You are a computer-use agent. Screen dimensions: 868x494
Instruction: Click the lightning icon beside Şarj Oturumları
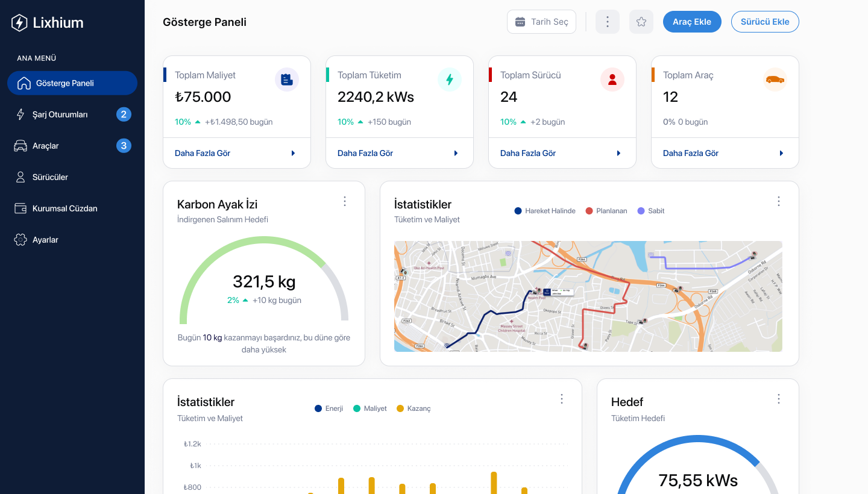click(20, 114)
